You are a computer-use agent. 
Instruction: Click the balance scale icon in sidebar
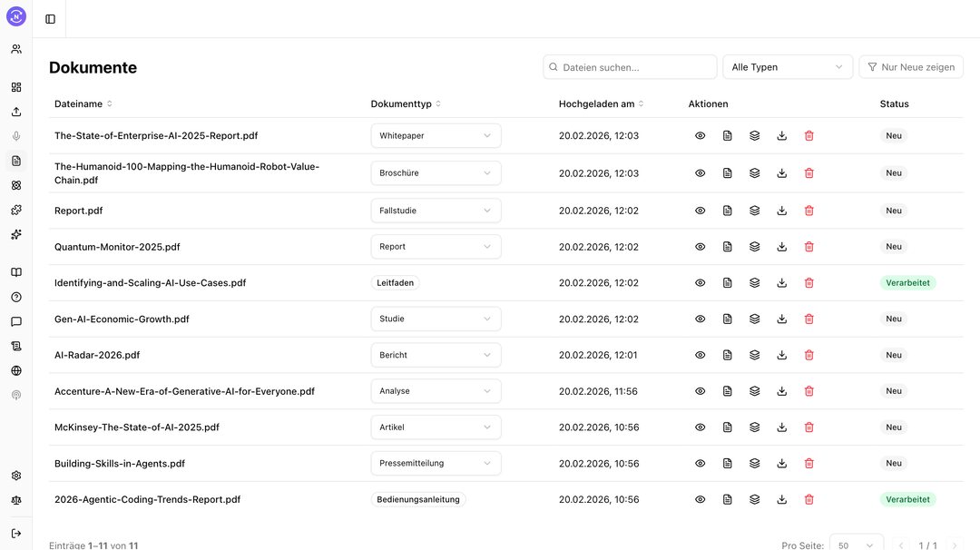tap(16, 500)
